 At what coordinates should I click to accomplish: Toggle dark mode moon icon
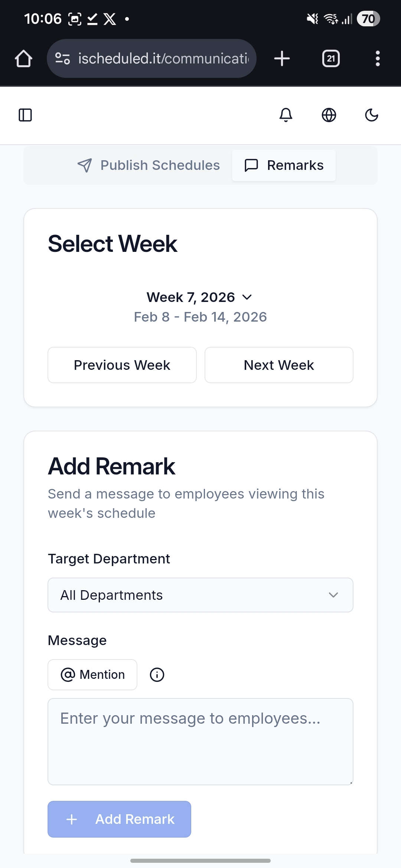click(372, 115)
